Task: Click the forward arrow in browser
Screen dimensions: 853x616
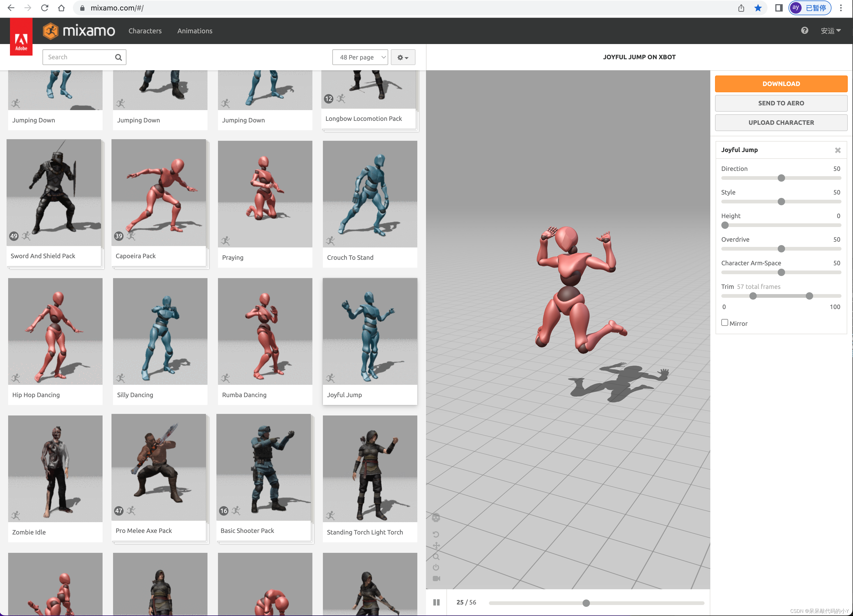Action: pos(28,8)
